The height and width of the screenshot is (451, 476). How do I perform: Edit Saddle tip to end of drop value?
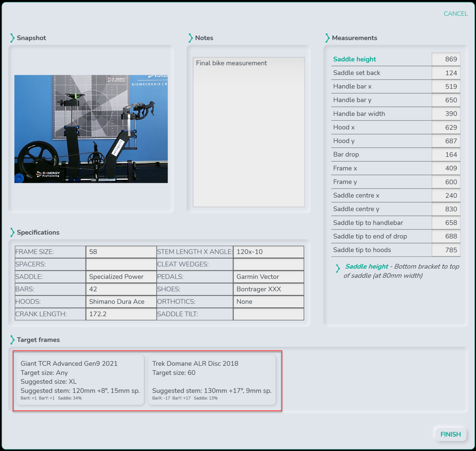click(x=446, y=236)
